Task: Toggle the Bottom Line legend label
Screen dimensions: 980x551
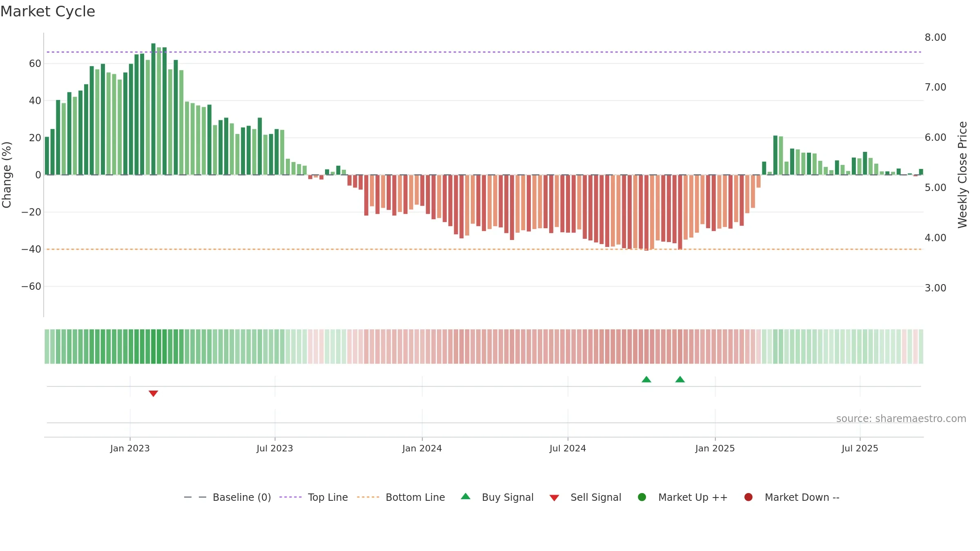Action: coord(415,498)
